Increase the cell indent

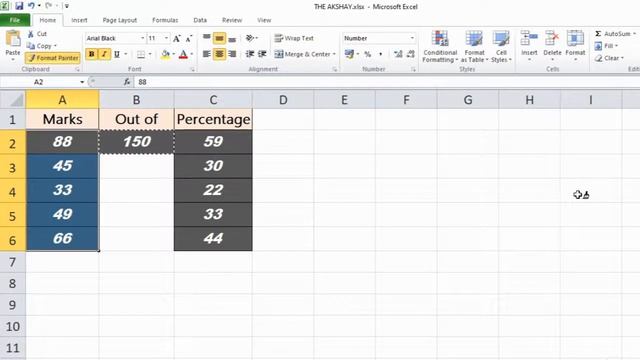point(262,54)
